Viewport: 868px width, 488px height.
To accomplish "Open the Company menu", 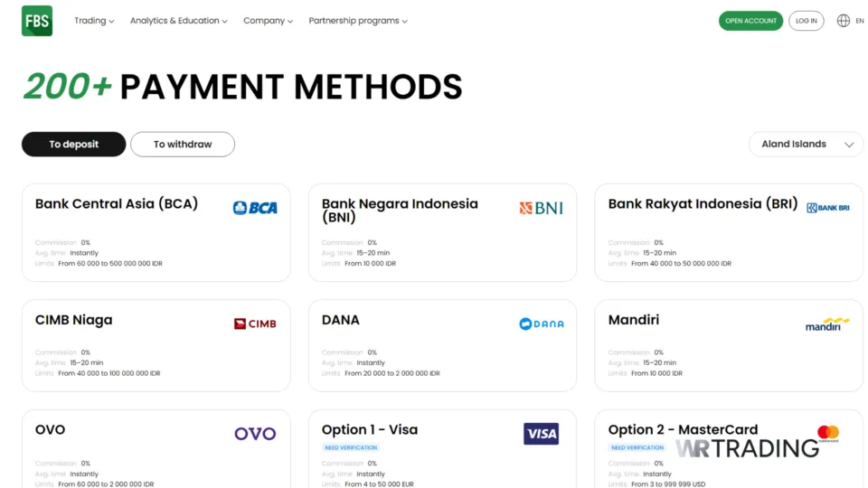I will [x=268, y=21].
